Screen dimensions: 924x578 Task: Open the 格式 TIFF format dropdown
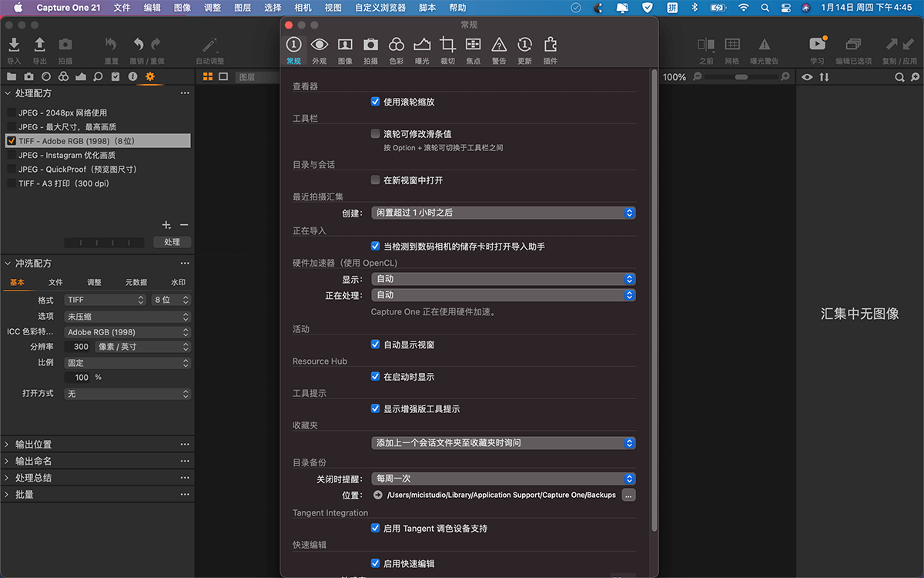[x=105, y=300]
